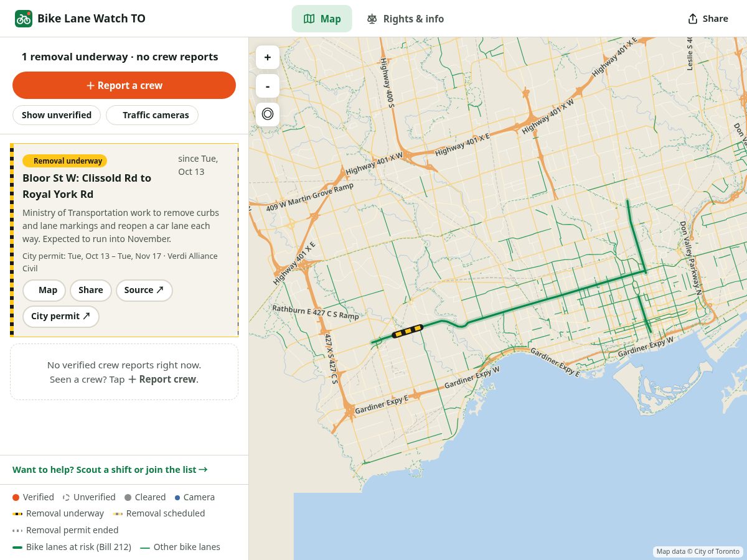Click the Share button in the removal card
The image size is (747, 560).
(x=91, y=291)
